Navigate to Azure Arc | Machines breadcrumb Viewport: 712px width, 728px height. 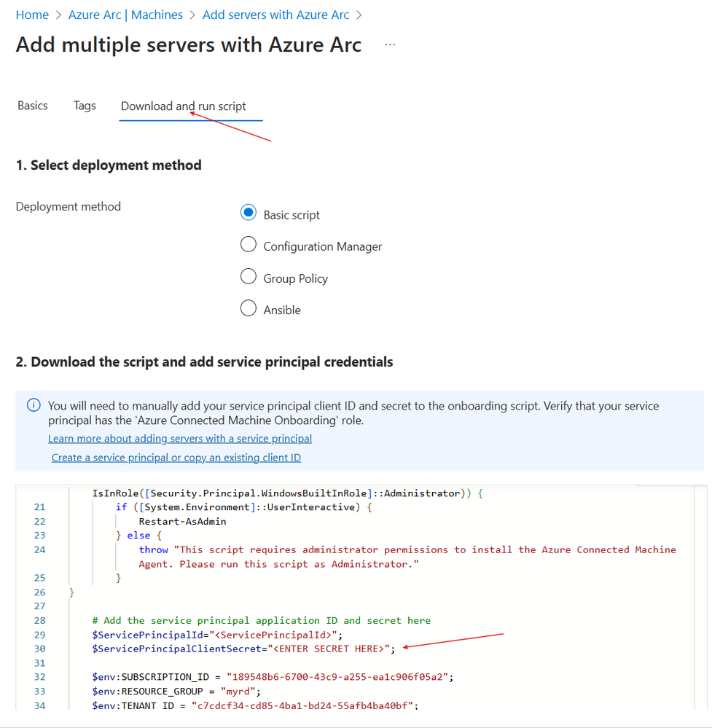125,15
